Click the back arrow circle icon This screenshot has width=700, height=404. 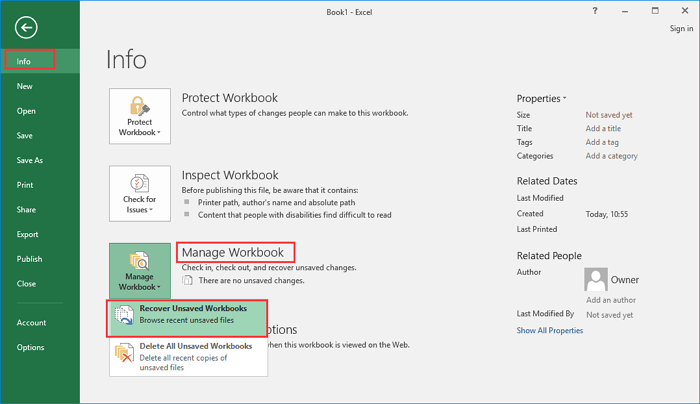pos(27,28)
